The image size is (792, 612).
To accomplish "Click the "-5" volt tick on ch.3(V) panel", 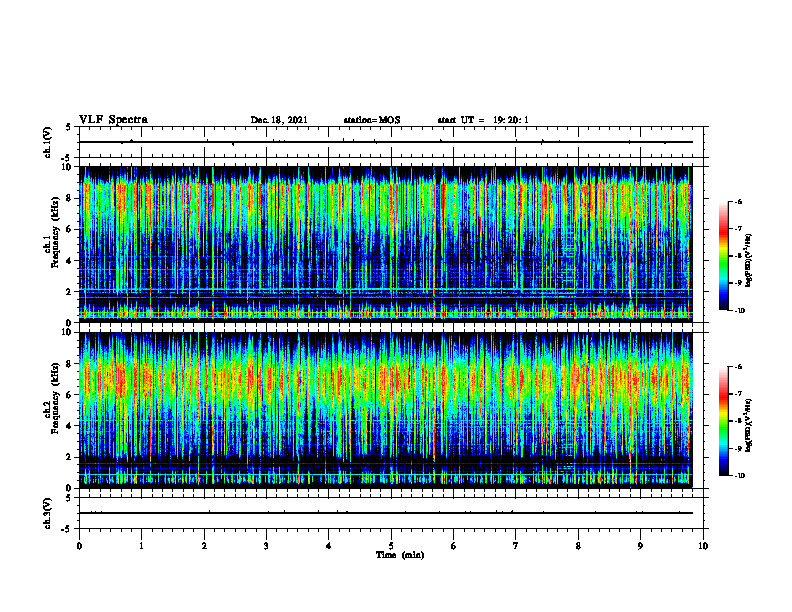I will (x=67, y=529).
